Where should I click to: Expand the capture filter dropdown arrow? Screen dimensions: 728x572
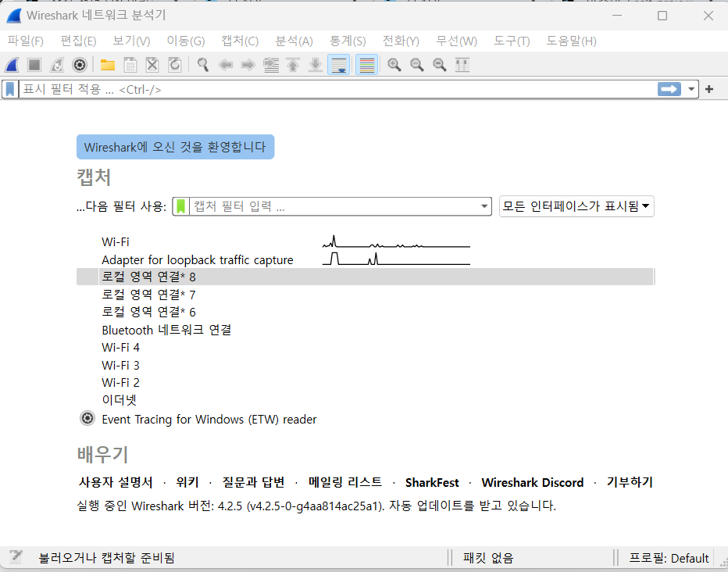[484, 206]
